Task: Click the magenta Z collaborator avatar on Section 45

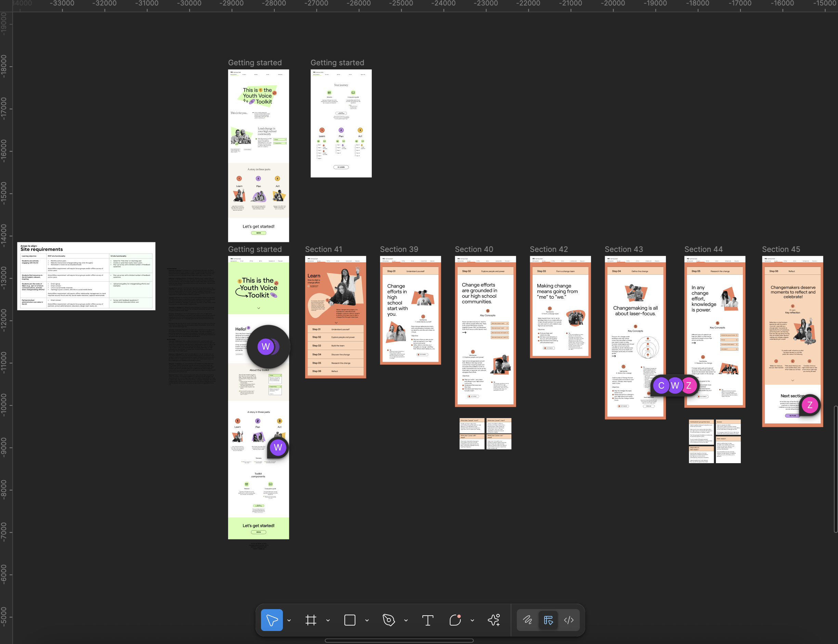Action: point(810,405)
